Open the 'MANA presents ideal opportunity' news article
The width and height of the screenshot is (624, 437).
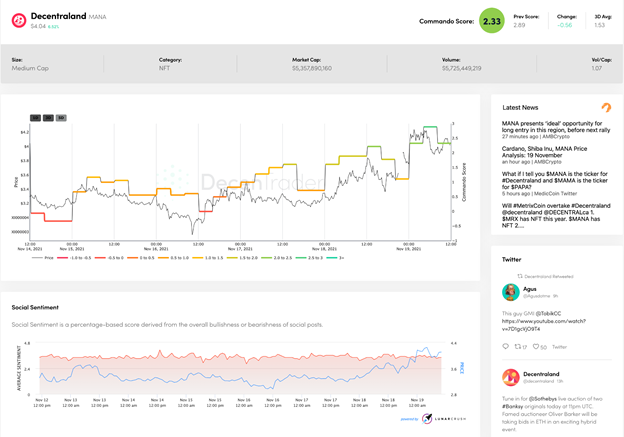point(556,127)
